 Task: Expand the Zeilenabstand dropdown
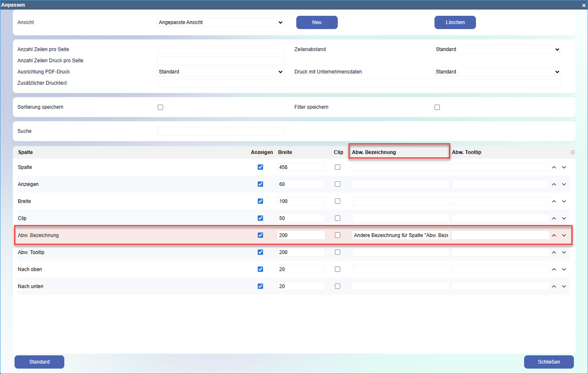click(x=497, y=49)
